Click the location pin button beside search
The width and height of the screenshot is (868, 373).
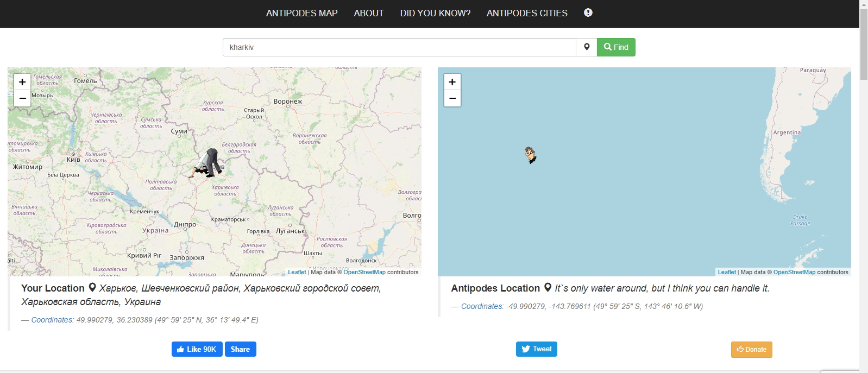587,47
